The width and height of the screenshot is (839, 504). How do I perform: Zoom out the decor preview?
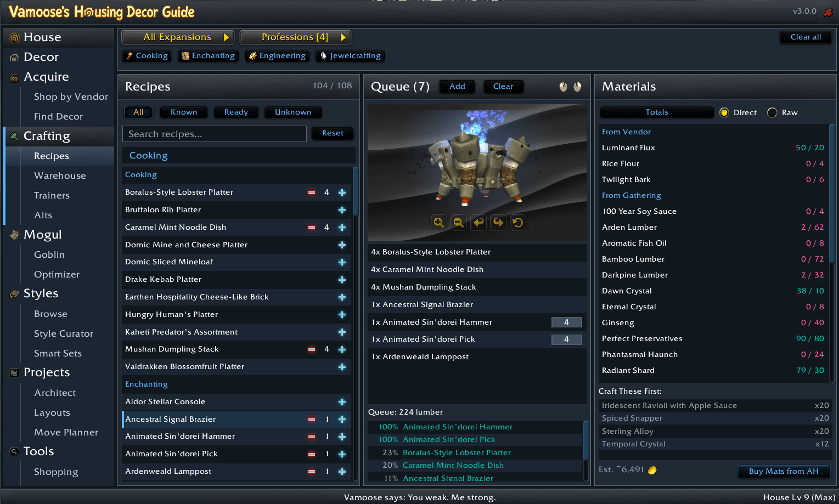pyautogui.click(x=458, y=222)
